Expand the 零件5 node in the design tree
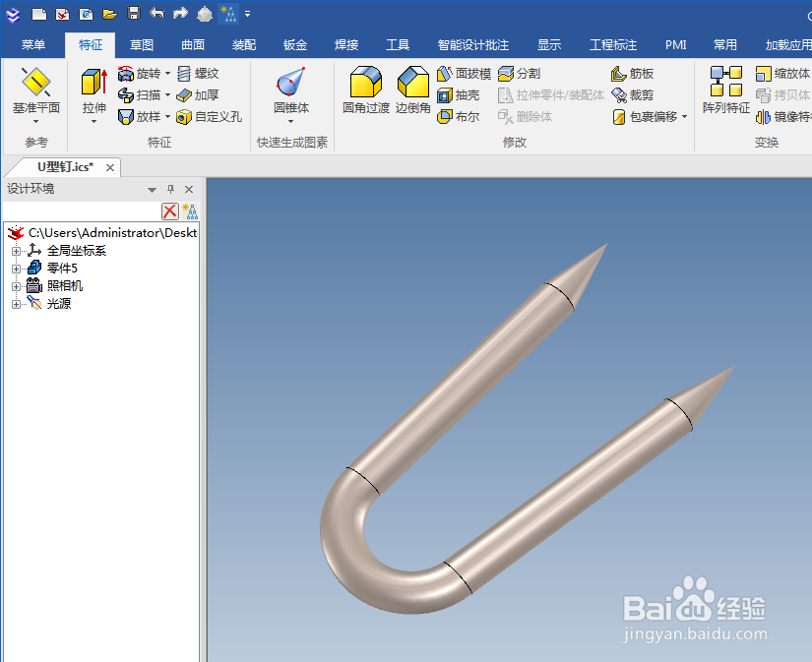Viewport: 812px width, 662px height. 15,267
